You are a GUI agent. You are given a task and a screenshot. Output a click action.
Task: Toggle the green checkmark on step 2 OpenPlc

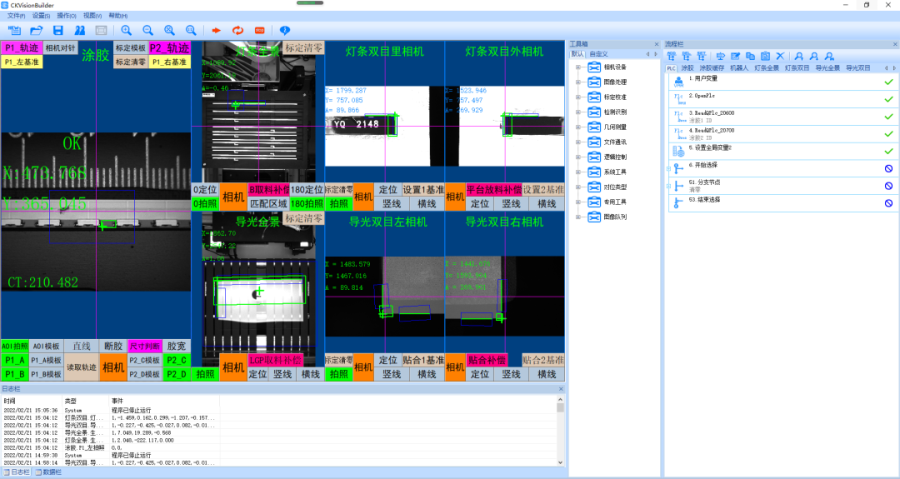pyautogui.click(x=887, y=97)
